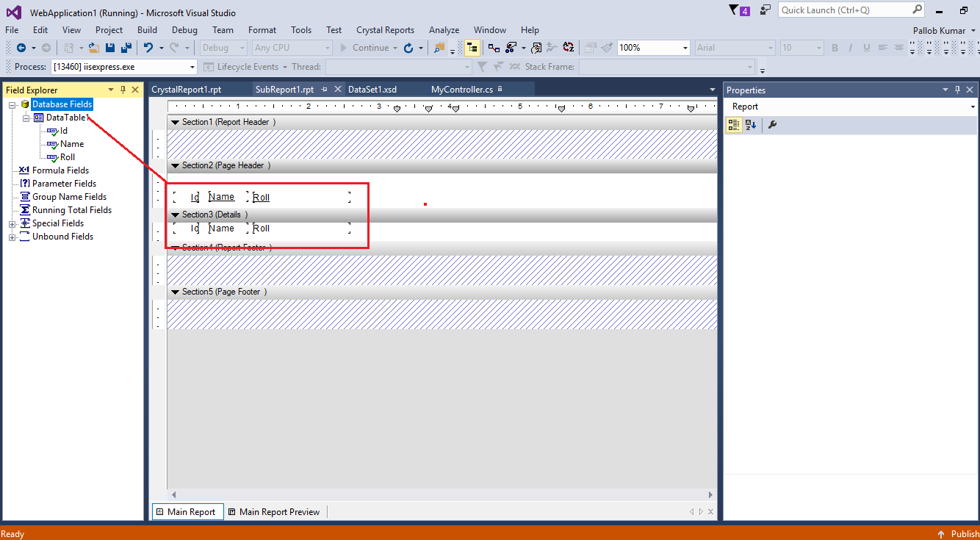Screen dimensions: 980x540
Task: Expand the Special Fields tree node
Action: click(x=11, y=223)
